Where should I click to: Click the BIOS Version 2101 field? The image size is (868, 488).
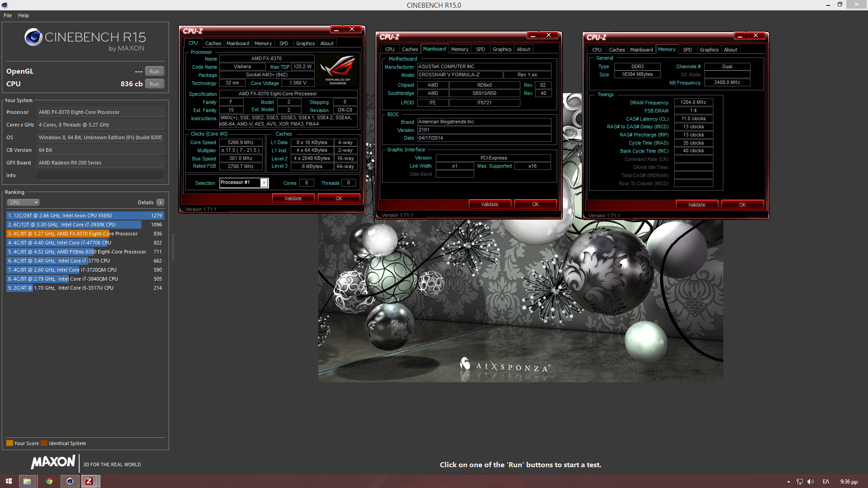pos(484,130)
